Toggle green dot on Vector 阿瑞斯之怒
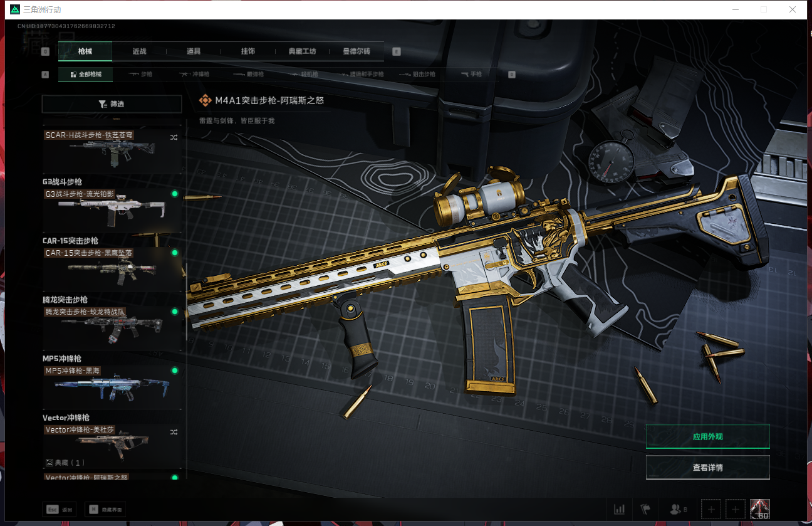 pyautogui.click(x=175, y=478)
